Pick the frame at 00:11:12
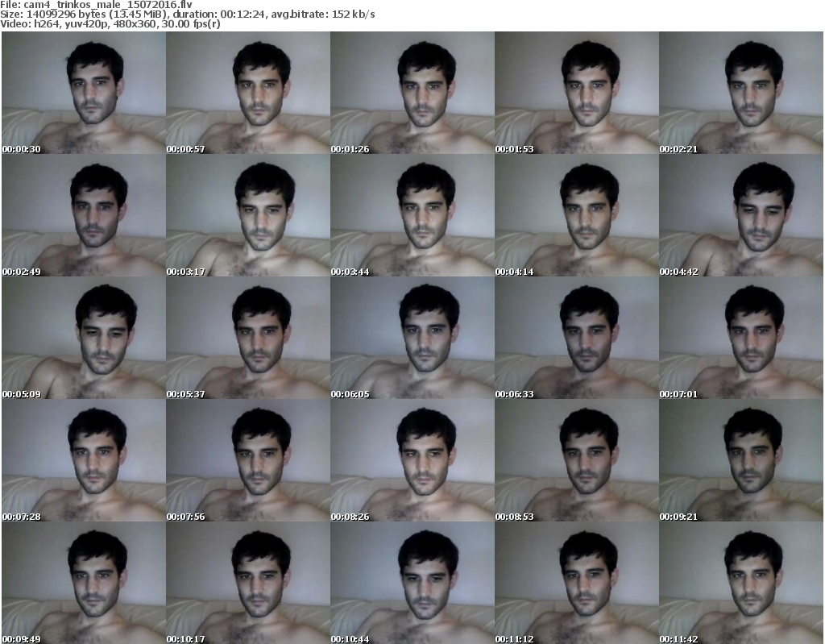Screen dimensions: 825x644 [x=577, y=583]
